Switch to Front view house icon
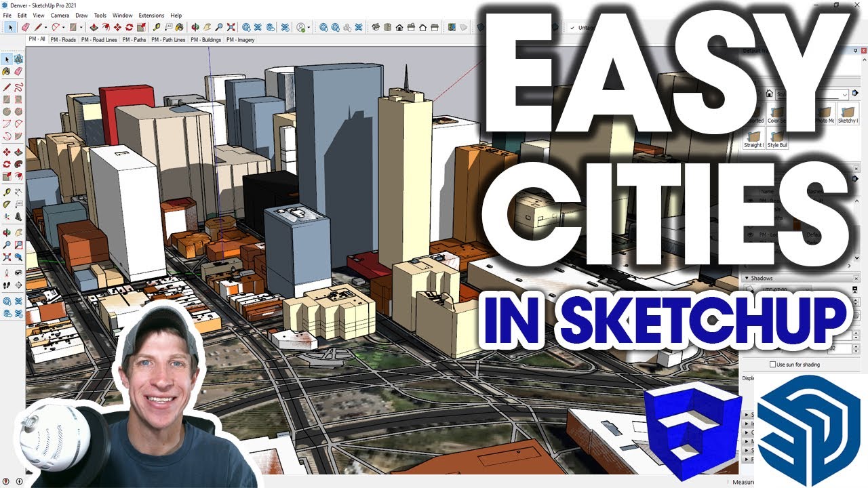The height and width of the screenshot is (488, 868). click(399, 27)
